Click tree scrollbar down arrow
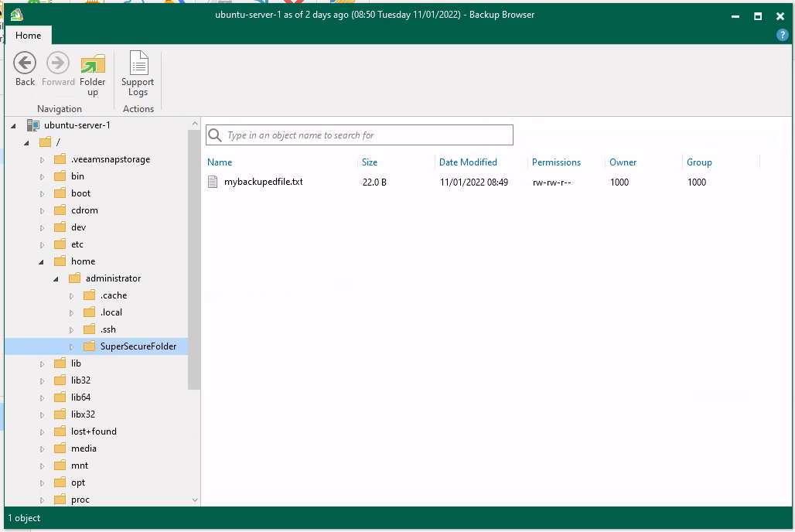This screenshot has width=795, height=532. 195,500
